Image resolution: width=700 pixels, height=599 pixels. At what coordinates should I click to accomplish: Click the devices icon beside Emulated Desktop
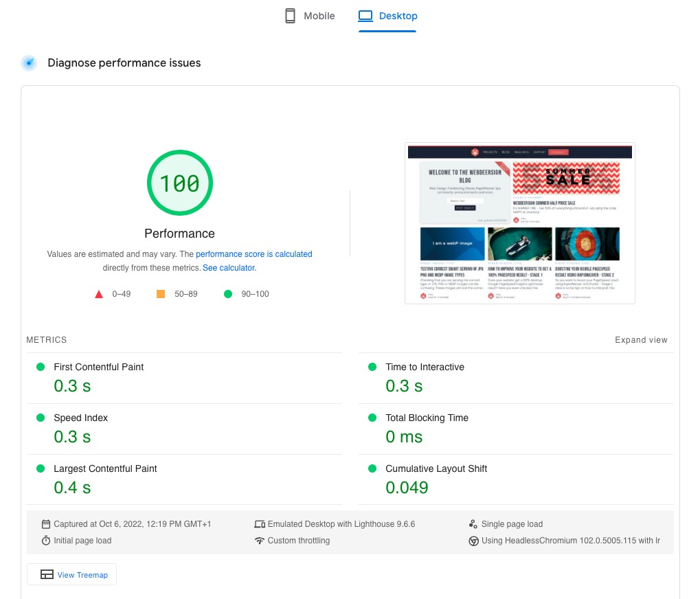(260, 524)
